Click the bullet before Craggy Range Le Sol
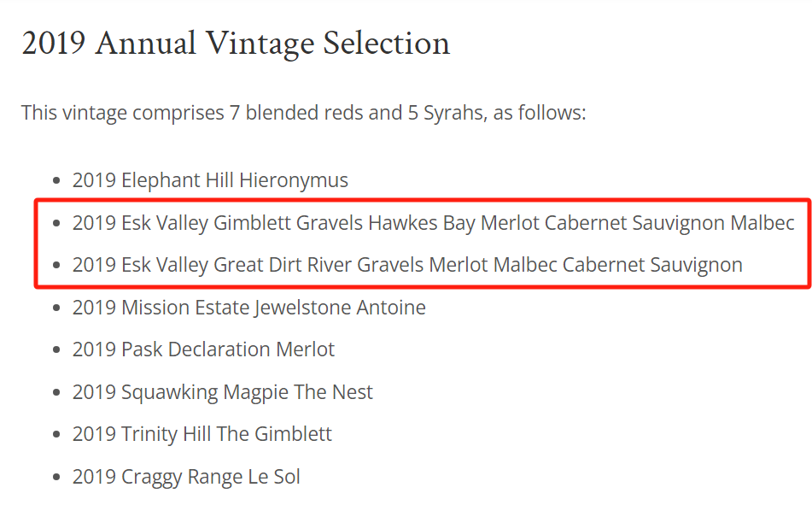The width and height of the screenshot is (812, 505). (x=57, y=478)
